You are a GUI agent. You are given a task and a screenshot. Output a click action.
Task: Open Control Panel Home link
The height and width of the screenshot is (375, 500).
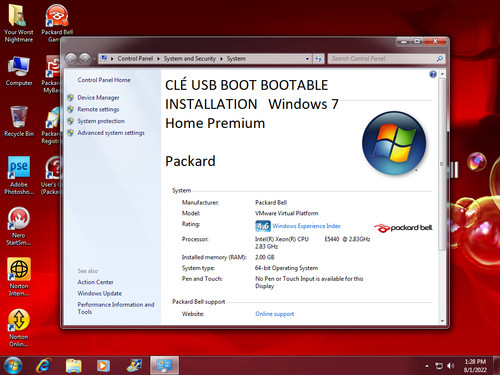pyautogui.click(x=104, y=80)
